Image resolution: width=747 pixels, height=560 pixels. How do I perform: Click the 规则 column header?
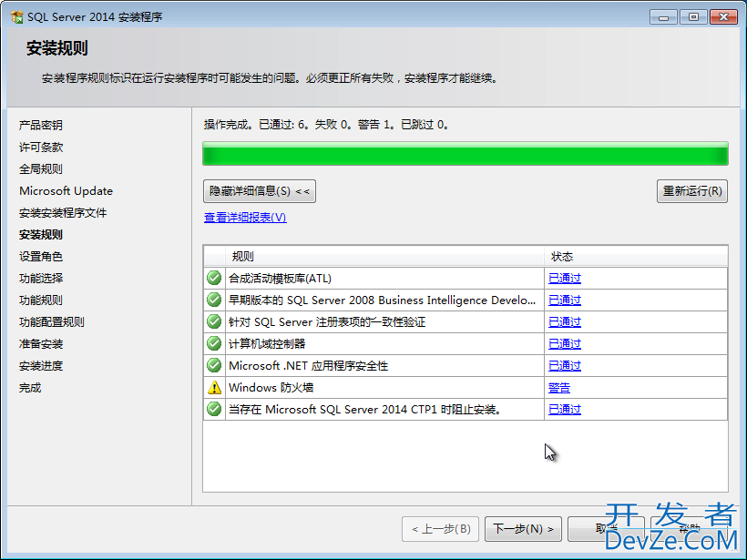click(385, 257)
